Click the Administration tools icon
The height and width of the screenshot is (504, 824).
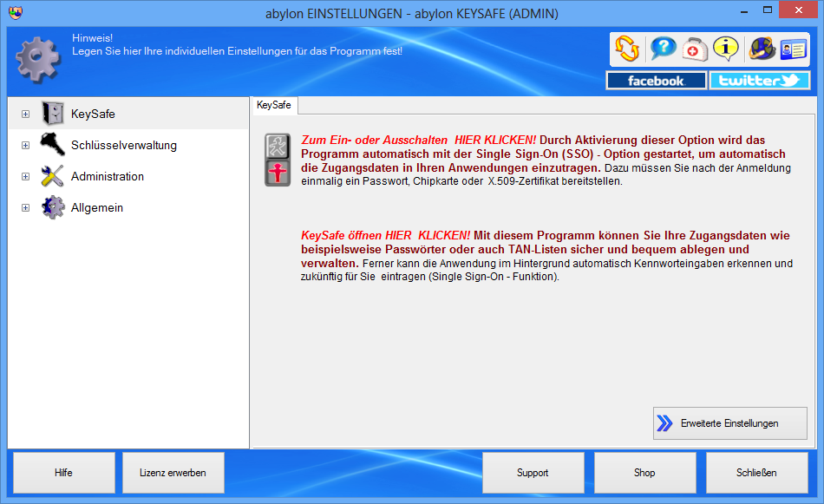pos(53,176)
